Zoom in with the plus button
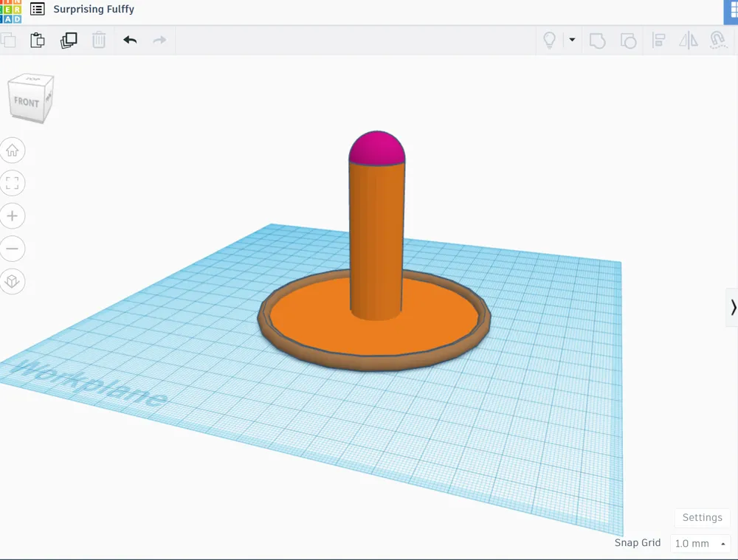This screenshot has width=738, height=560. click(x=13, y=216)
